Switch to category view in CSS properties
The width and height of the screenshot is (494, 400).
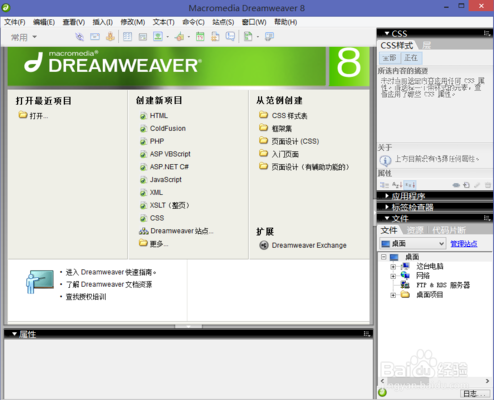385,185
